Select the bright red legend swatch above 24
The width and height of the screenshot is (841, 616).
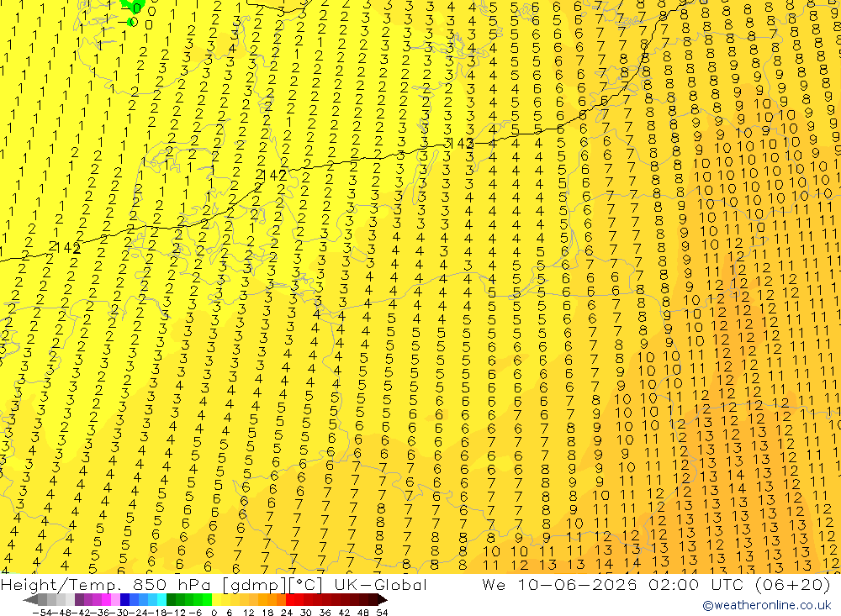[290, 599]
